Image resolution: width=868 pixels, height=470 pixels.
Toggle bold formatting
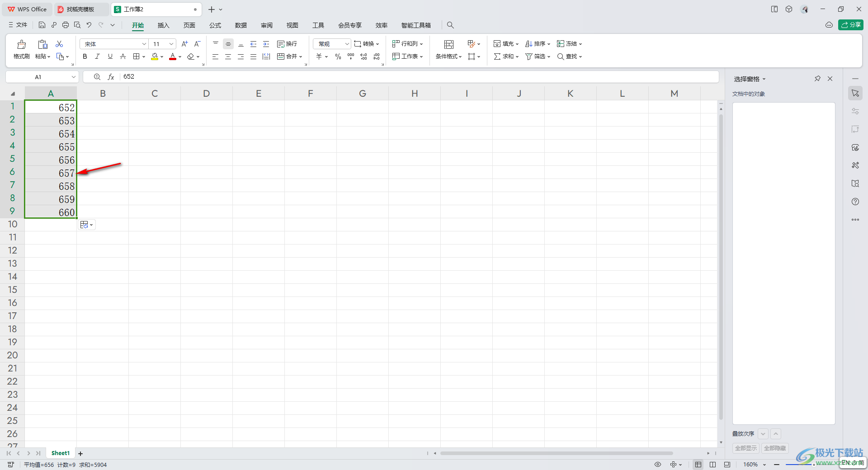tap(85, 56)
